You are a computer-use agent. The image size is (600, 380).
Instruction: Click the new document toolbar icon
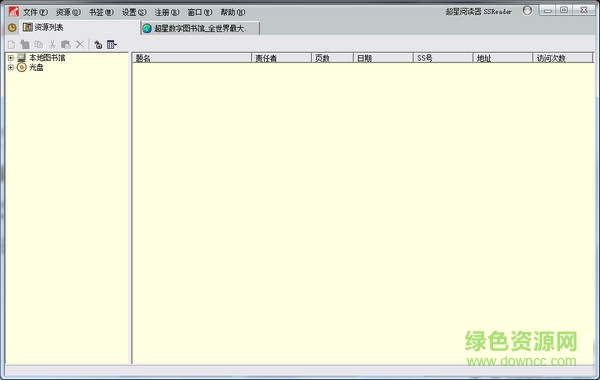click(11, 45)
